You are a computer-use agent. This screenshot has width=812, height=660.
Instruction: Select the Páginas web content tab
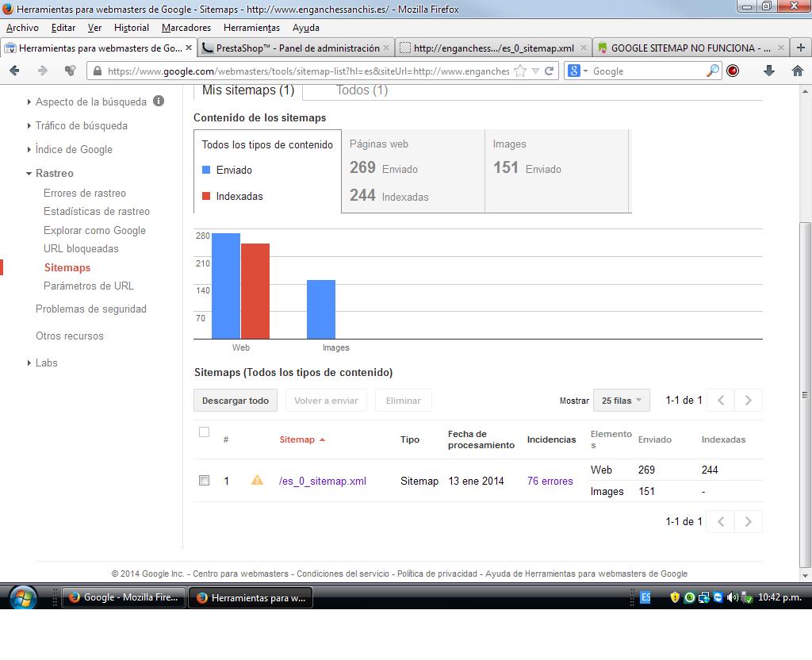click(412, 171)
